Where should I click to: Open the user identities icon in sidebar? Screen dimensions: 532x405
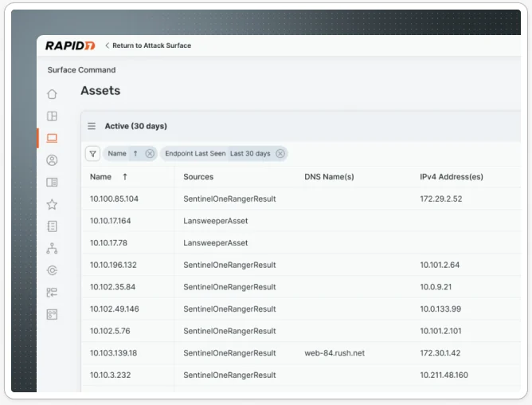pos(52,160)
